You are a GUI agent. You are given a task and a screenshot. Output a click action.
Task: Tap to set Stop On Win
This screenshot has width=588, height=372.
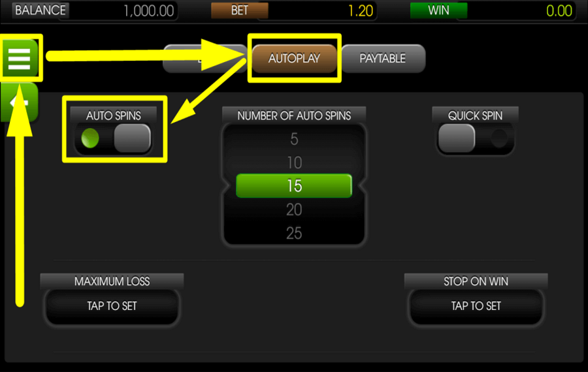click(x=476, y=306)
